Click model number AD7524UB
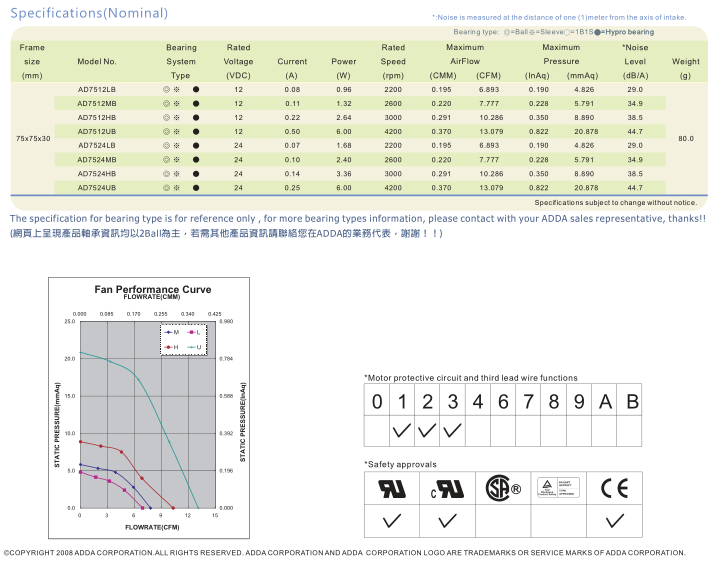The image size is (708, 561). point(97,188)
